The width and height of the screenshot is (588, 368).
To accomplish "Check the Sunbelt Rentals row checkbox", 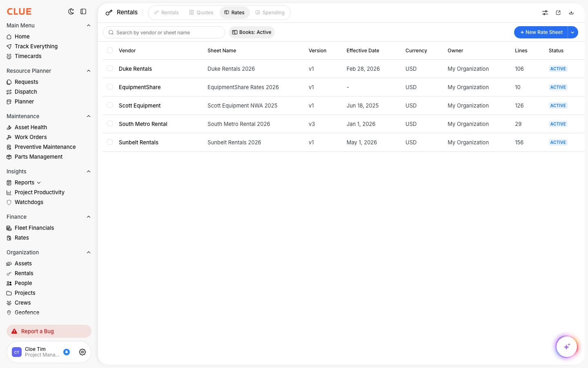I will [110, 142].
